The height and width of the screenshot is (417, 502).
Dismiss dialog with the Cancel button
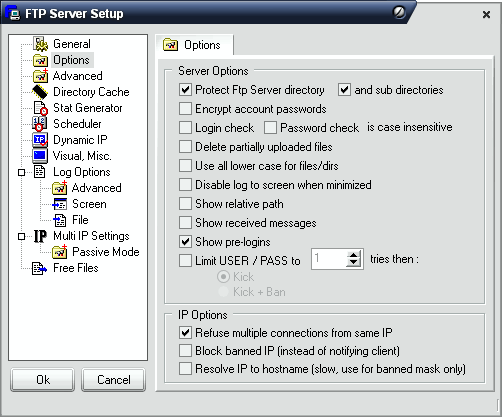click(x=114, y=380)
